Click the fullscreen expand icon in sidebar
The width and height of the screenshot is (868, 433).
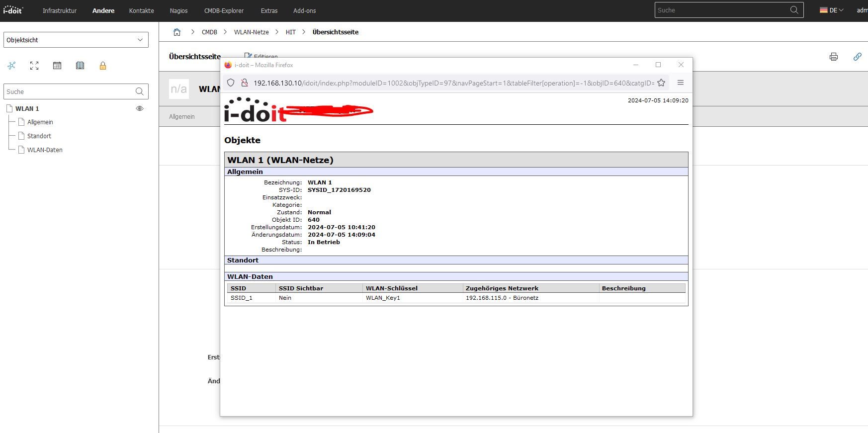tap(34, 66)
